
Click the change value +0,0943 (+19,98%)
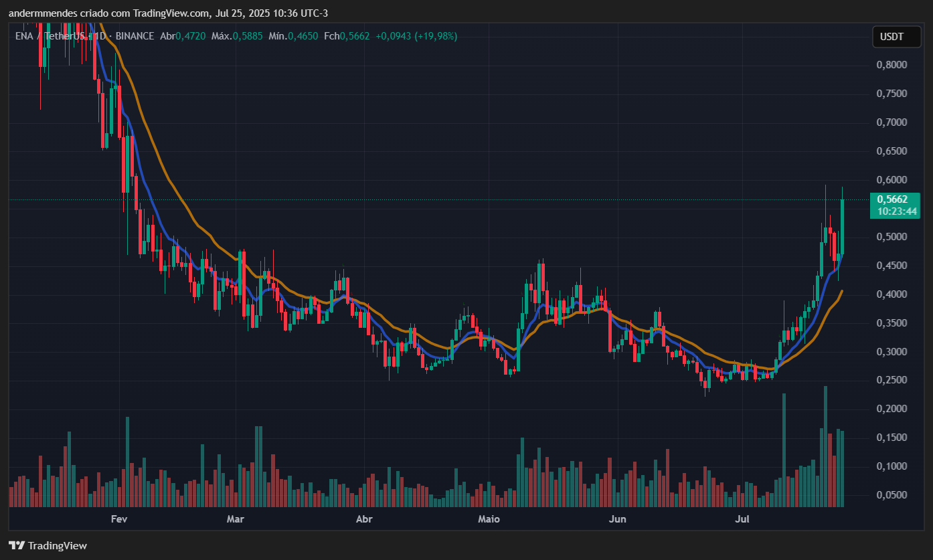pyautogui.click(x=416, y=36)
